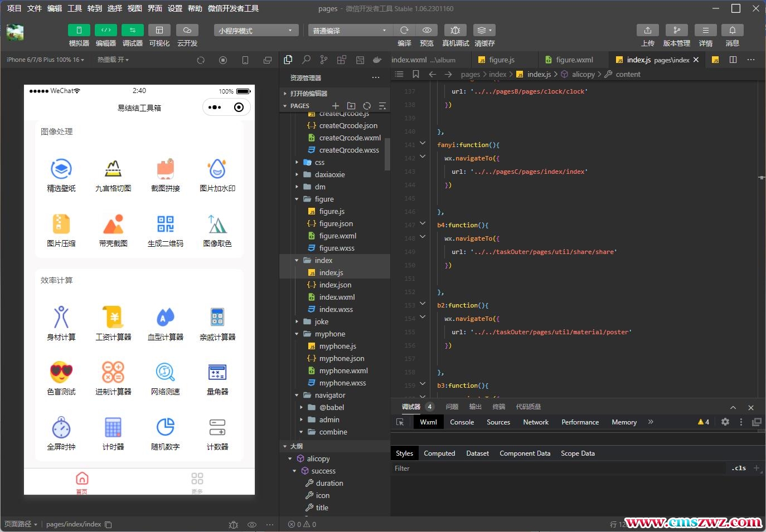Click the file tree vertical scrollbar

pyautogui.click(x=387, y=153)
